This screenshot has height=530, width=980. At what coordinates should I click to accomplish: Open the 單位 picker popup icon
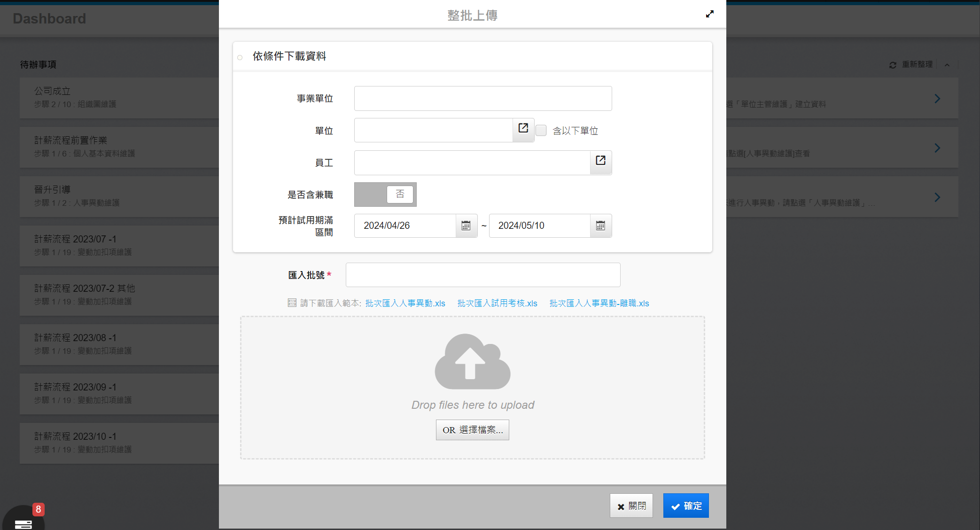(523, 128)
